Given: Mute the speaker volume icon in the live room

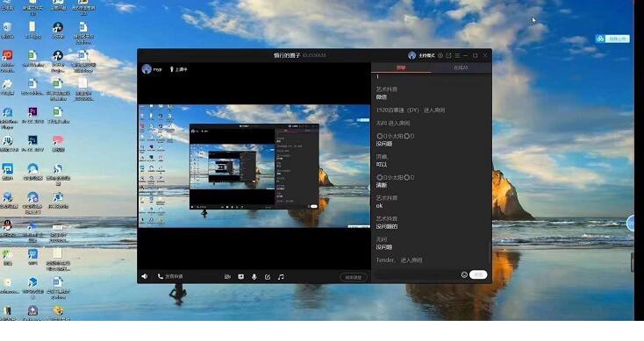Looking at the screenshot, I should (x=145, y=276).
